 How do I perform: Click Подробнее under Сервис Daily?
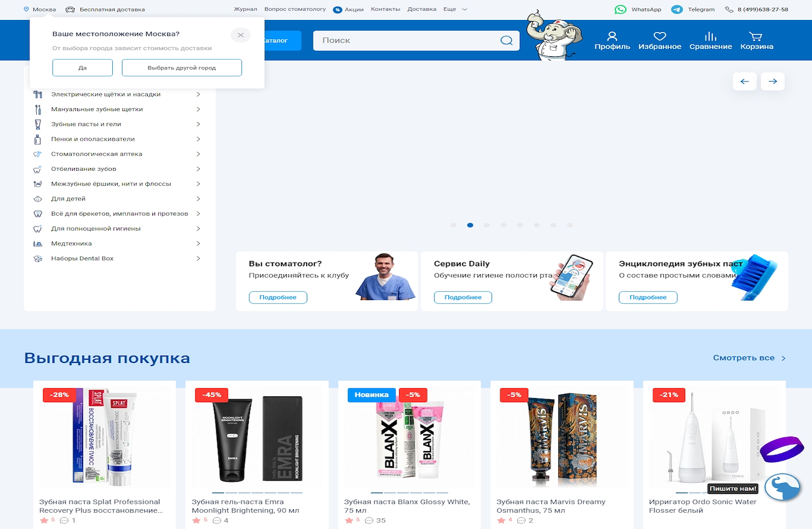[x=463, y=297]
